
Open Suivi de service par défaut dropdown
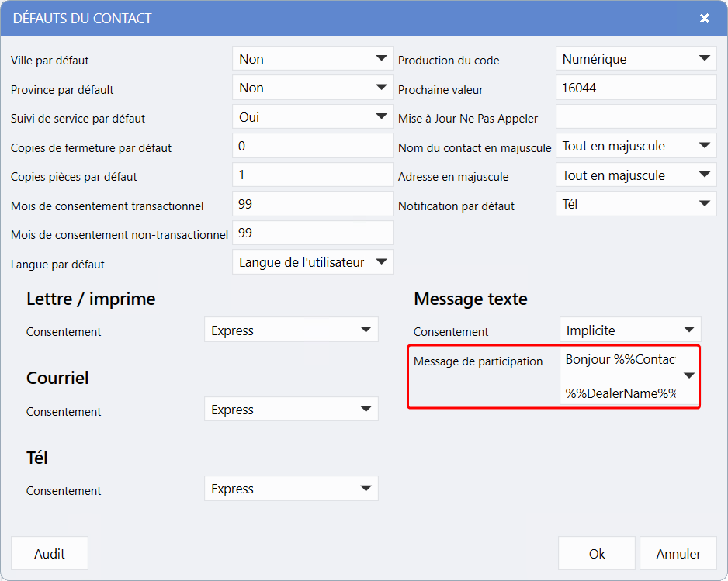pyautogui.click(x=313, y=117)
